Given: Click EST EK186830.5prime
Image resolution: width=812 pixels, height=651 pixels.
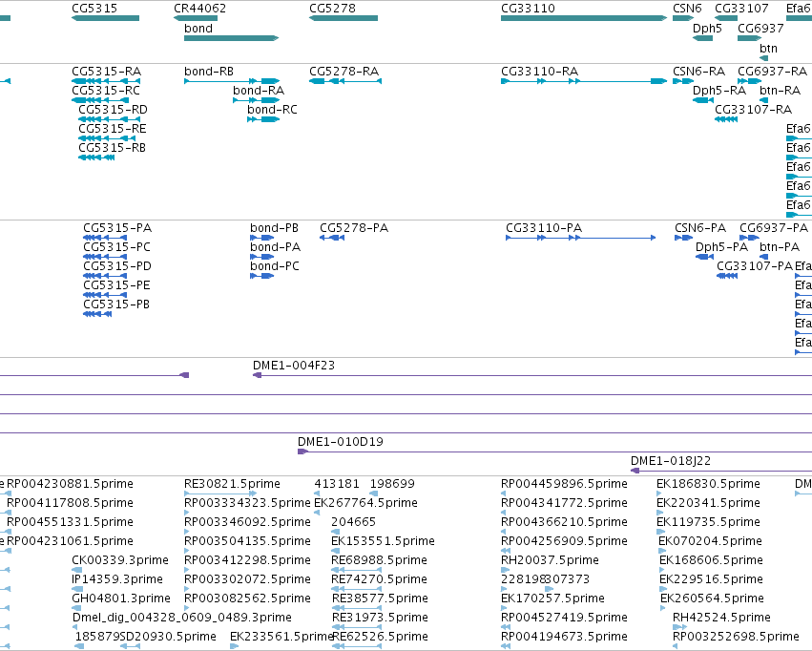Looking at the screenshot, I should coord(708,484).
